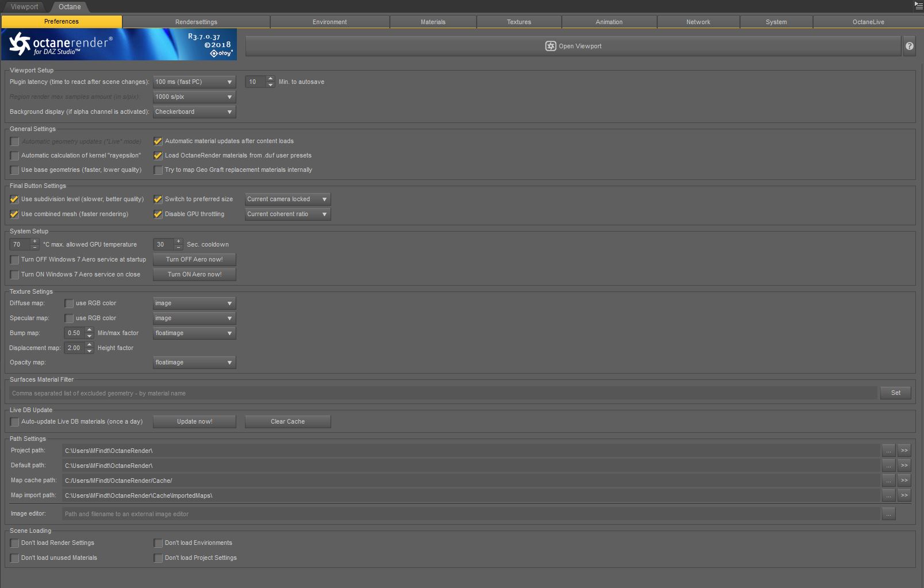Switch to the OctaneLive tab
The image size is (924, 588).
click(x=868, y=22)
